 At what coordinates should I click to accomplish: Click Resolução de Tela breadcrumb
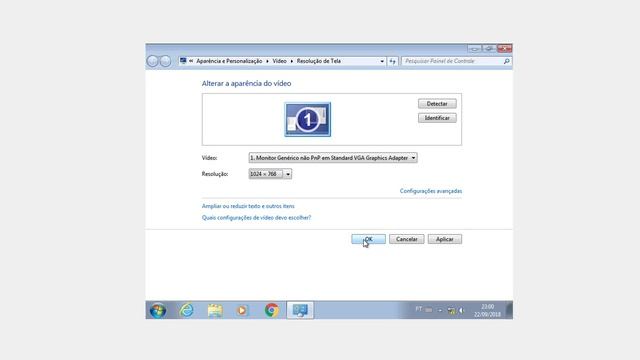318,61
